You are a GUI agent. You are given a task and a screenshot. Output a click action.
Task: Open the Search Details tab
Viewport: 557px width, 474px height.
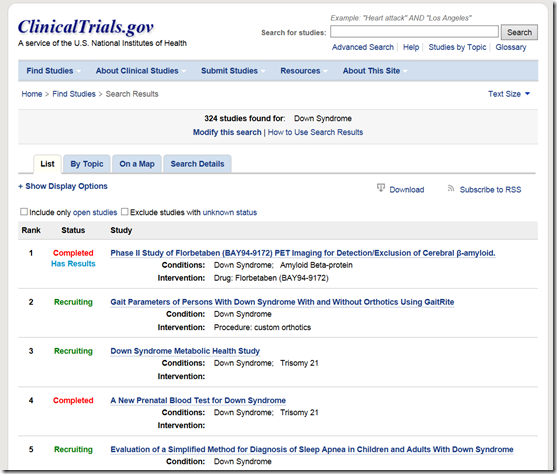click(197, 164)
